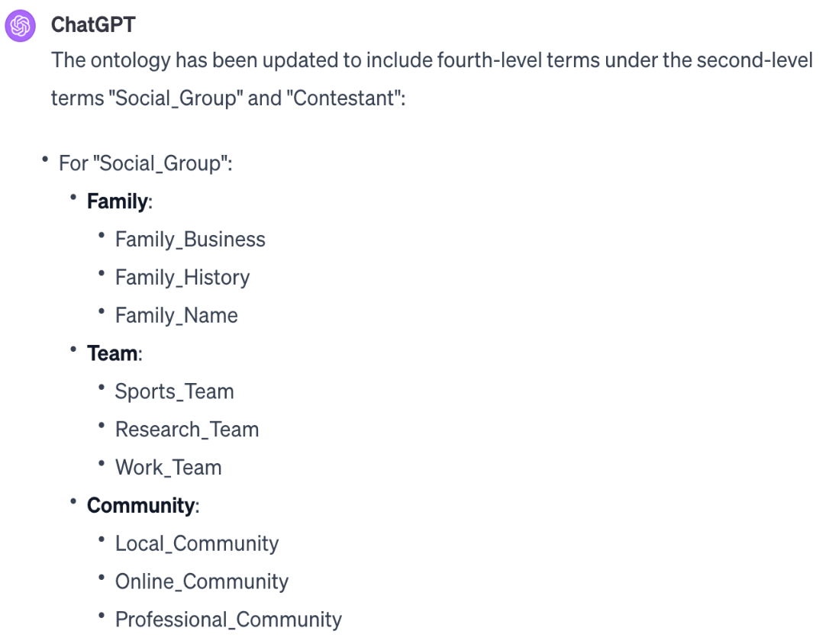Viewport: 829px width, 644px height.
Task: Select the Professional_Community entry
Action: (x=228, y=620)
